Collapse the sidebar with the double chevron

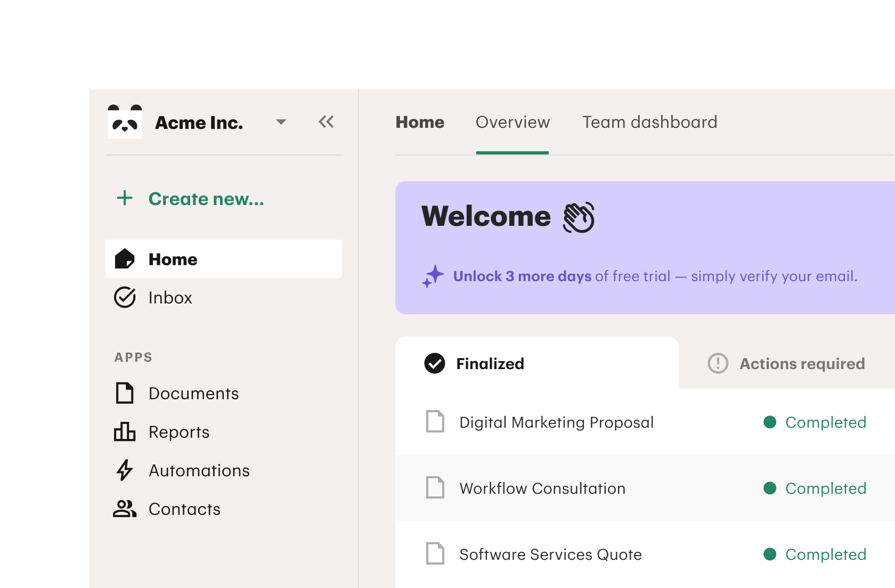pos(326,121)
